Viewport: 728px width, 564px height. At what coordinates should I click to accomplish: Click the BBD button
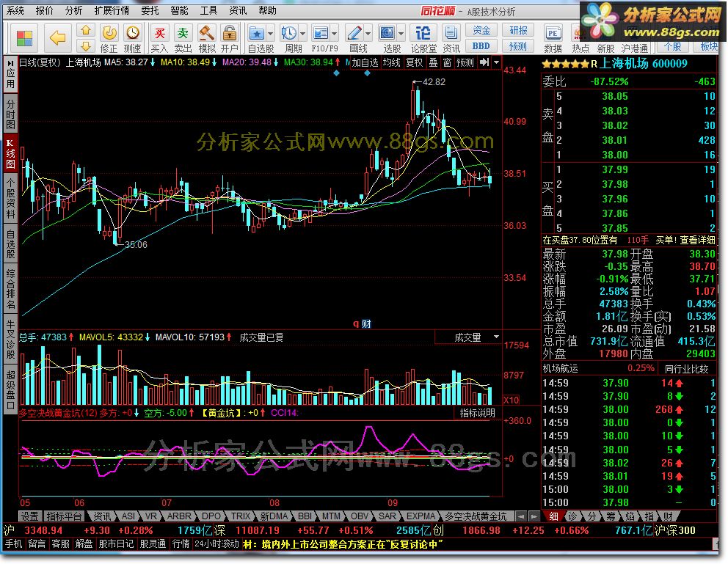click(481, 46)
